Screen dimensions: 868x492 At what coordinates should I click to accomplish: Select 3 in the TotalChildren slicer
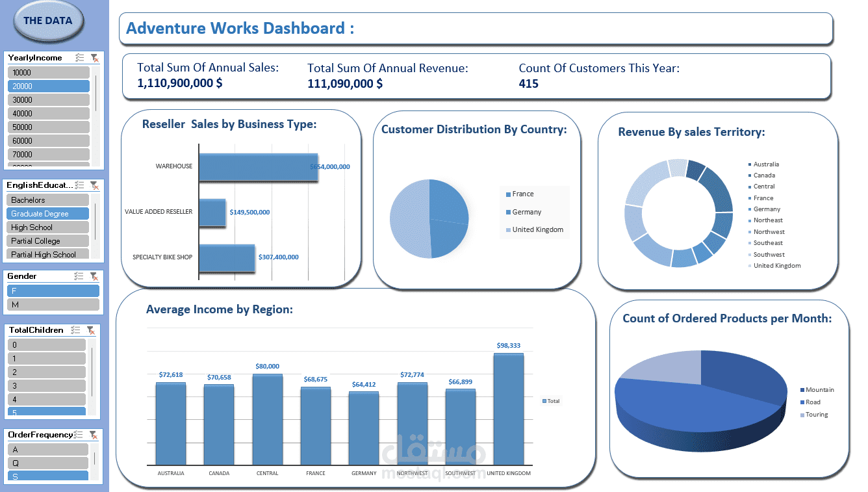[47, 385]
